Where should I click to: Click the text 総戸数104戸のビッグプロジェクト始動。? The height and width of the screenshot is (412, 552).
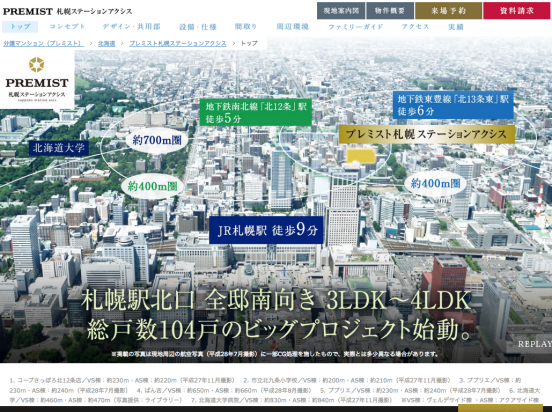tap(279, 329)
